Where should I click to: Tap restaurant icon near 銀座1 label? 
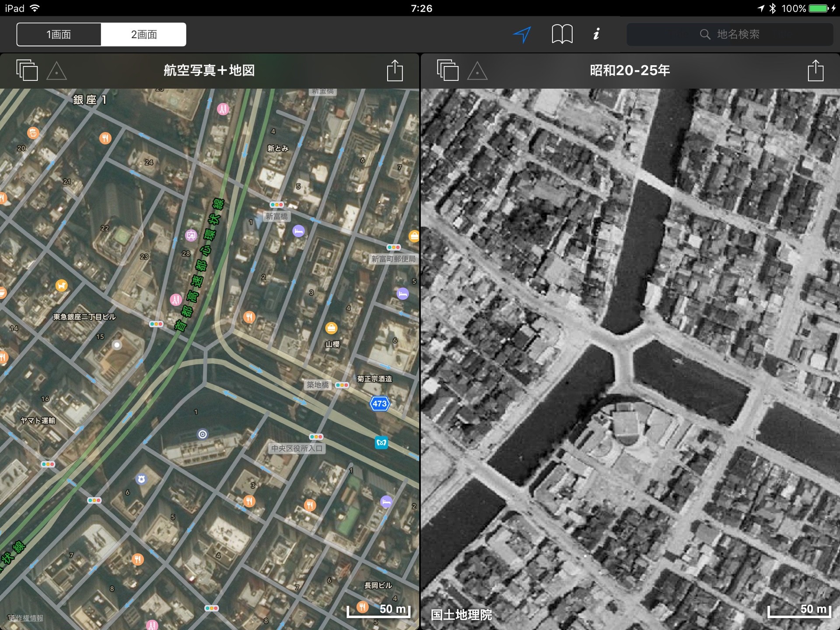[105, 138]
